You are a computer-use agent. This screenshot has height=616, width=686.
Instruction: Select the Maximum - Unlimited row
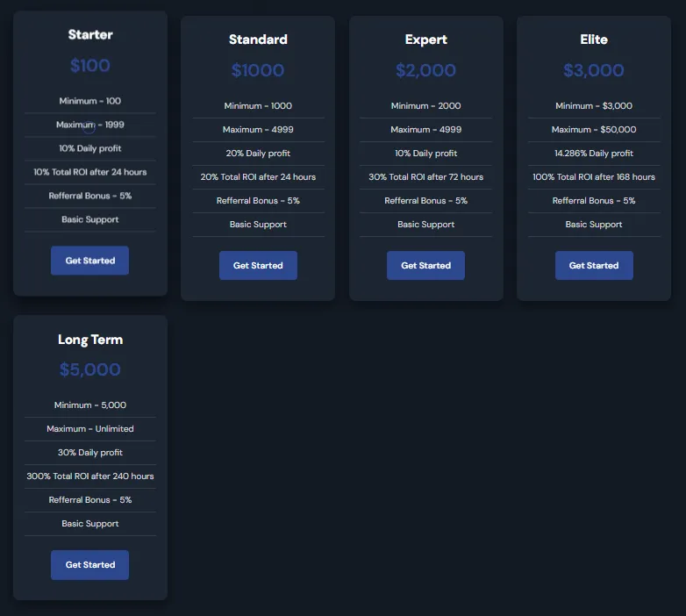pyautogui.click(x=90, y=429)
